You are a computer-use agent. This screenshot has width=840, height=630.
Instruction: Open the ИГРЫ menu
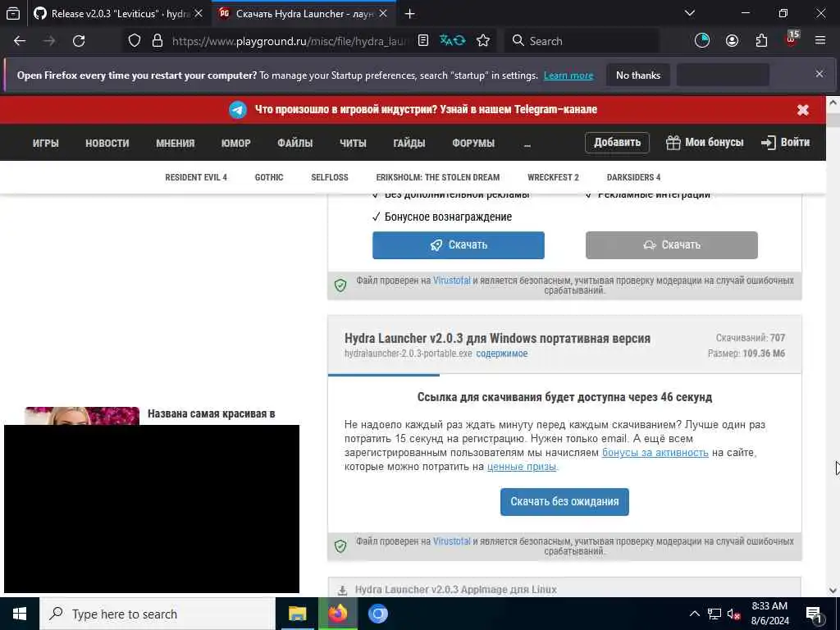pyautogui.click(x=46, y=143)
